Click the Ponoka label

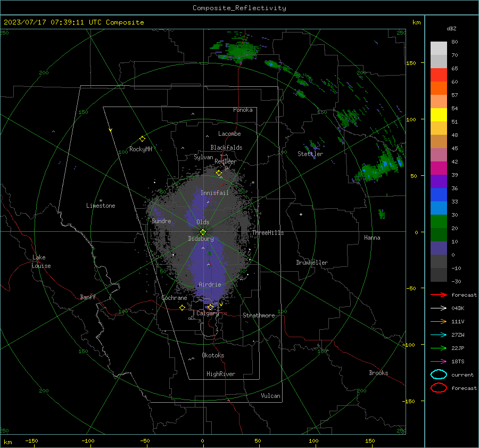[243, 110]
